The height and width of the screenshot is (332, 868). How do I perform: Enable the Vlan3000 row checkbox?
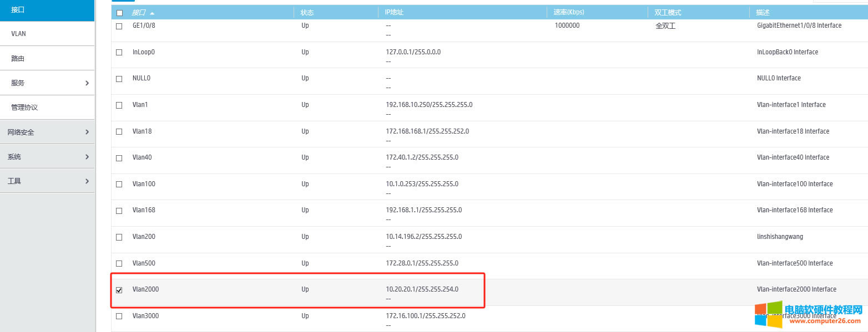pos(119,316)
